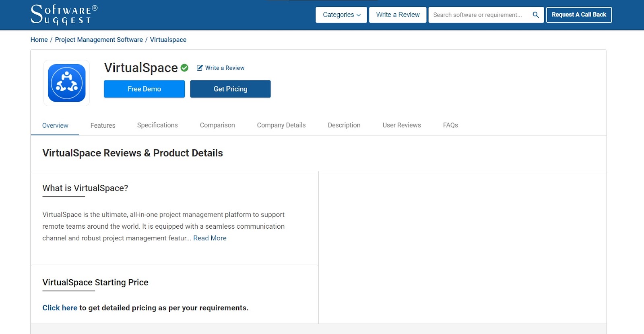Image resolution: width=644 pixels, height=334 pixels.
Task: Click the VirtualSpace product title
Action: point(141,68)
